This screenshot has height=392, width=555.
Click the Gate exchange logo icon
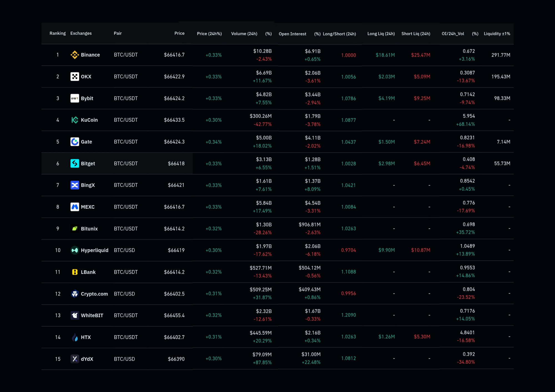75,142
